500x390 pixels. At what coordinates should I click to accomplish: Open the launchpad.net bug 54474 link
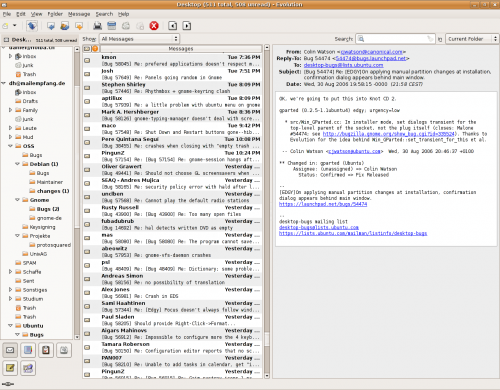323,204
